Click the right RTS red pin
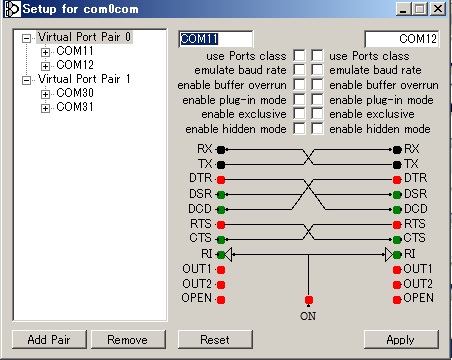This screenshot has width=452, height=360. pos(397,225)
